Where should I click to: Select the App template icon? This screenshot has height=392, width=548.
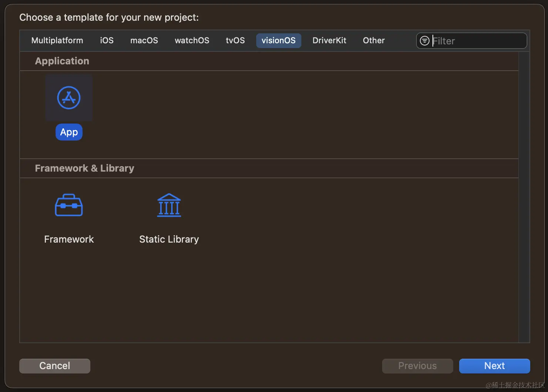(x=69, y=98)
